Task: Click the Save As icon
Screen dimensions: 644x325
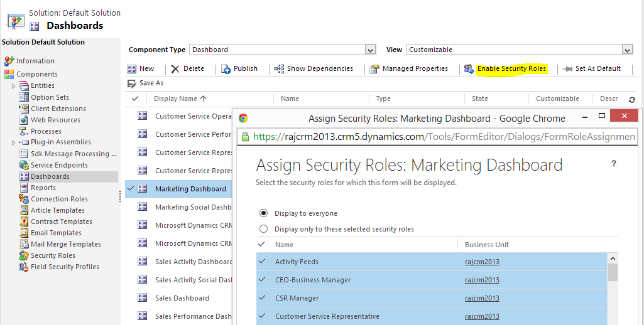Action: click(132, 83)
